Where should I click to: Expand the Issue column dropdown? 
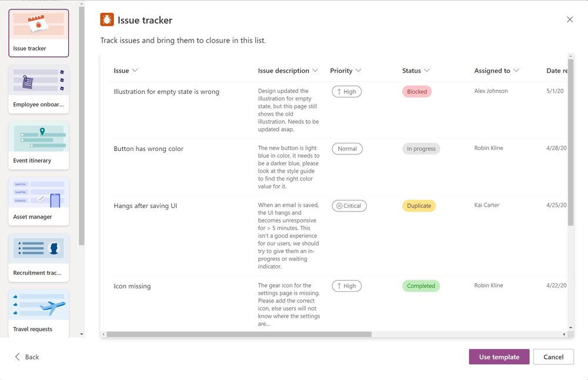coord(135,70)
